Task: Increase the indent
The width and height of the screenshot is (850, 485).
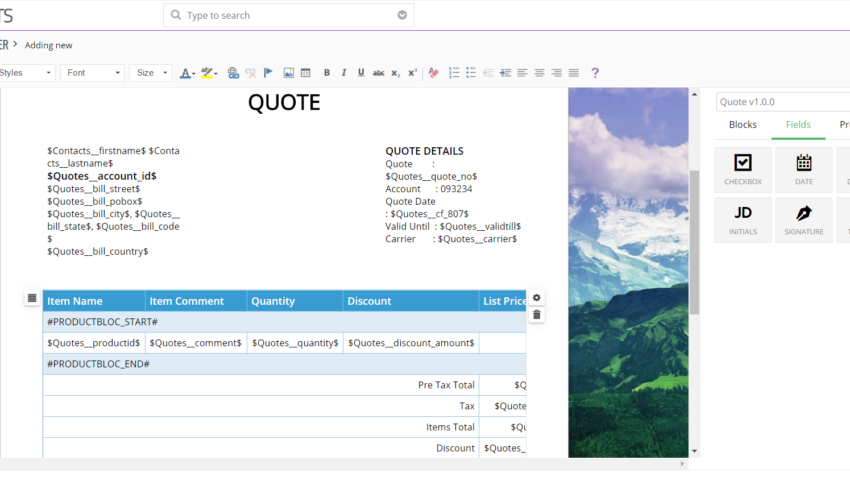Action: 505,73
